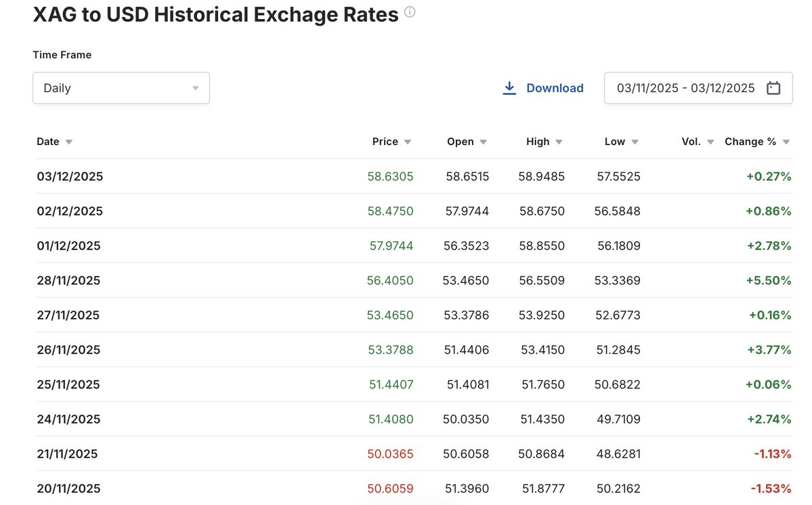
Task: Click the Date column header label
Action: [47, 142]
